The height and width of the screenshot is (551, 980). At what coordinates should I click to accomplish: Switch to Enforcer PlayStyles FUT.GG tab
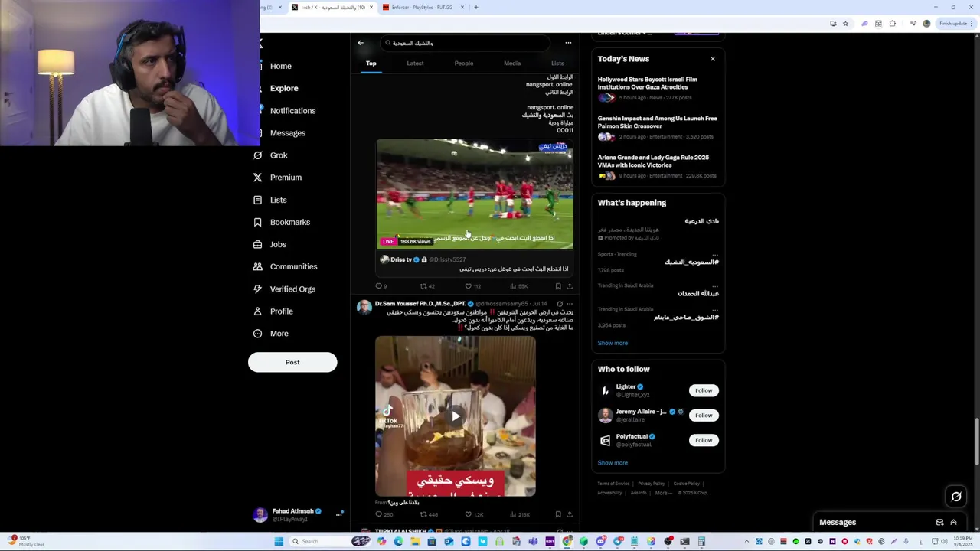coord(422,8)
